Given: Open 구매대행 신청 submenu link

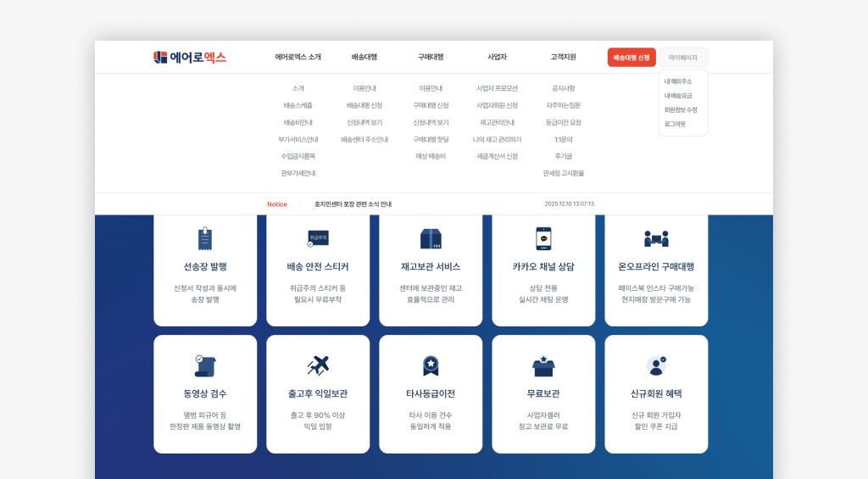Looking at the screenshot, I should [431, 105].
